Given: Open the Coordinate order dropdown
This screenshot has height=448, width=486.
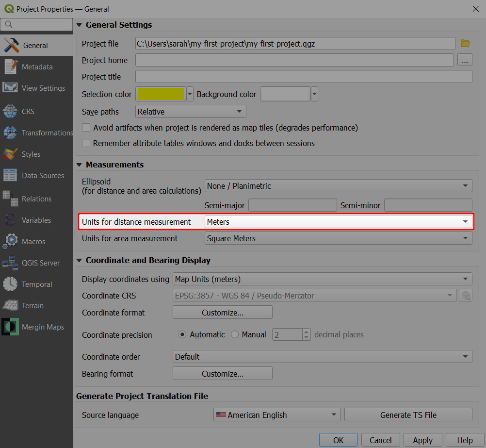Looking at the screenshot, I should point(323,356).
